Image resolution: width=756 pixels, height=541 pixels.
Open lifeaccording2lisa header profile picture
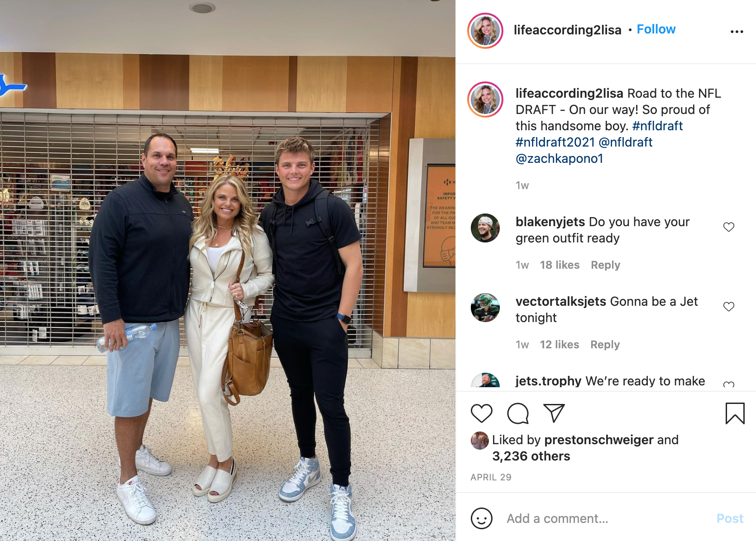click(x=485, y=31)
